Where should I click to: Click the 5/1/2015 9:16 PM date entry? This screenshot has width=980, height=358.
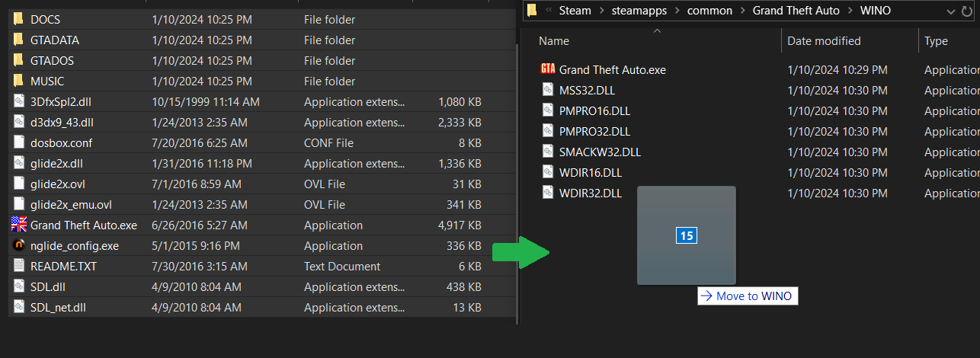click(196, 245)
